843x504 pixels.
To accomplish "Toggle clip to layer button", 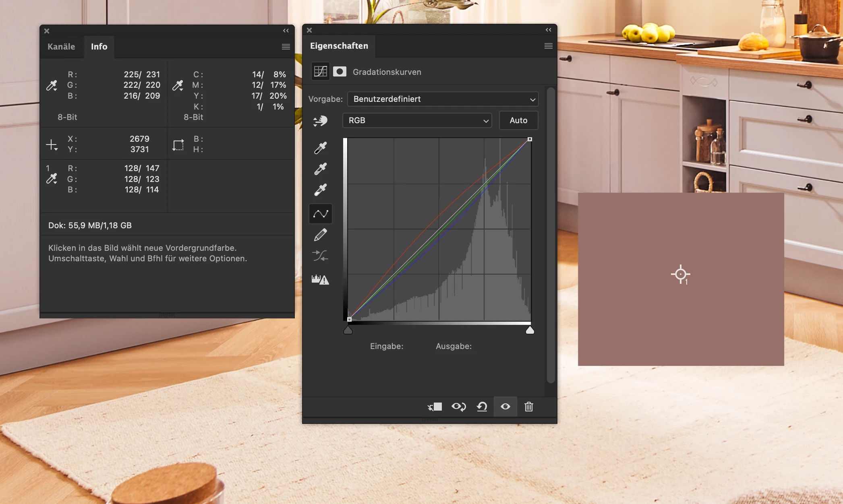I will (x=435, y=407).
